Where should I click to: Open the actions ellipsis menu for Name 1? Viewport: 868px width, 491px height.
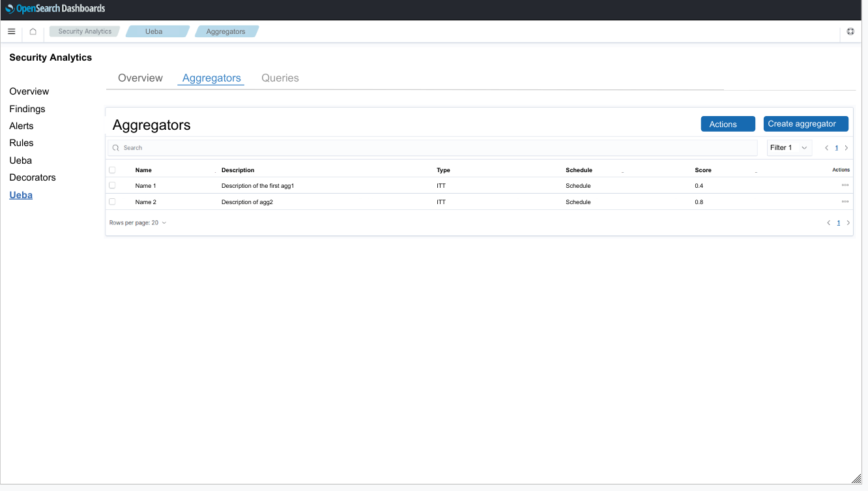[x=845, y=185]
